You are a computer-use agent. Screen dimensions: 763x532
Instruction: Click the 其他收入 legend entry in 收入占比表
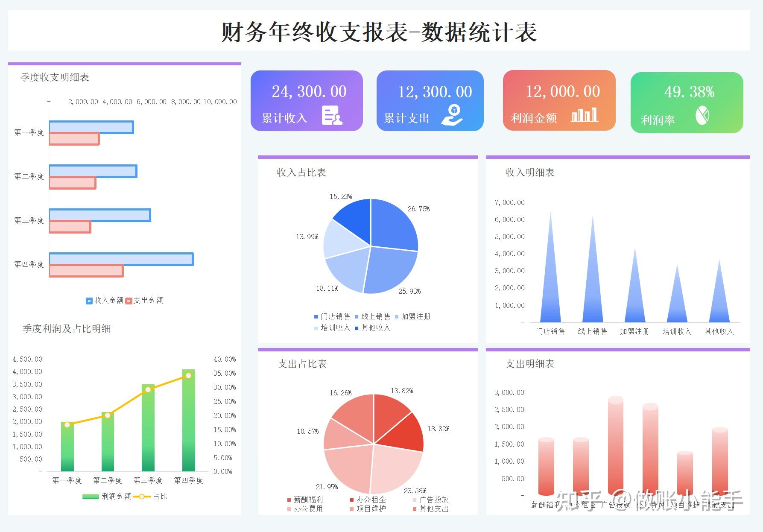point(372,327)
